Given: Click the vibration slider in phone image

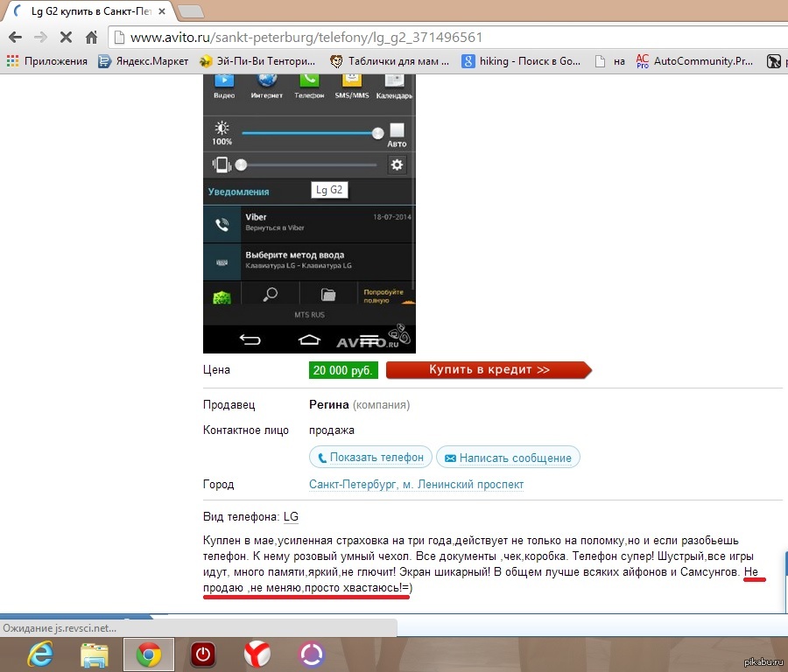Looking at the screenshot, I should pyautogui.click(x=306, y=164).
